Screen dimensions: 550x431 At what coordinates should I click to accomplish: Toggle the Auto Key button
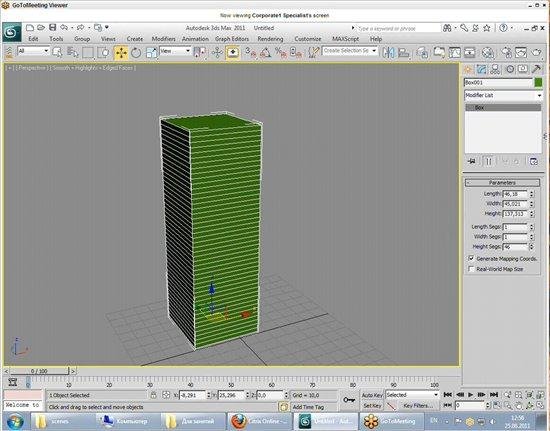372,395
